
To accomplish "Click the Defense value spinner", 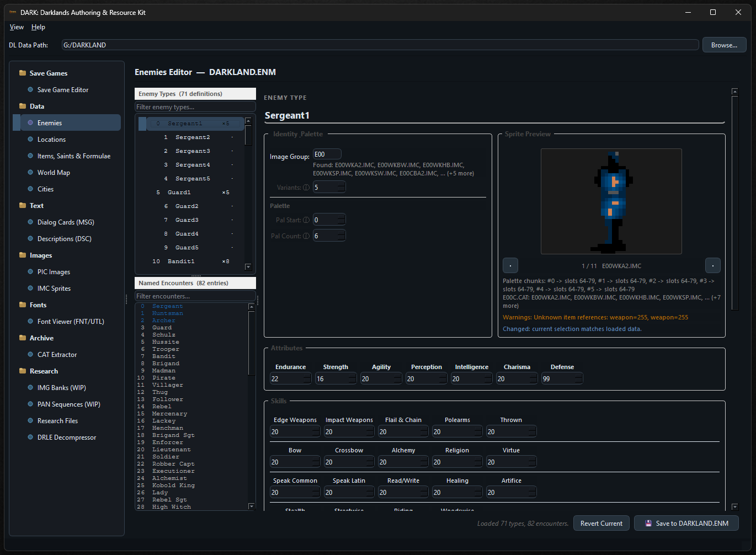I will pos(562,379).
